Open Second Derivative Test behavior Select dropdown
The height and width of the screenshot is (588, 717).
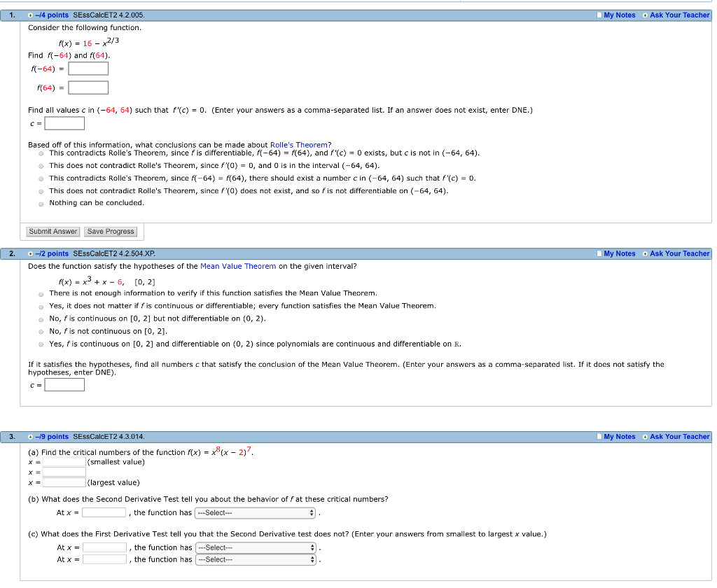[255, 513]
